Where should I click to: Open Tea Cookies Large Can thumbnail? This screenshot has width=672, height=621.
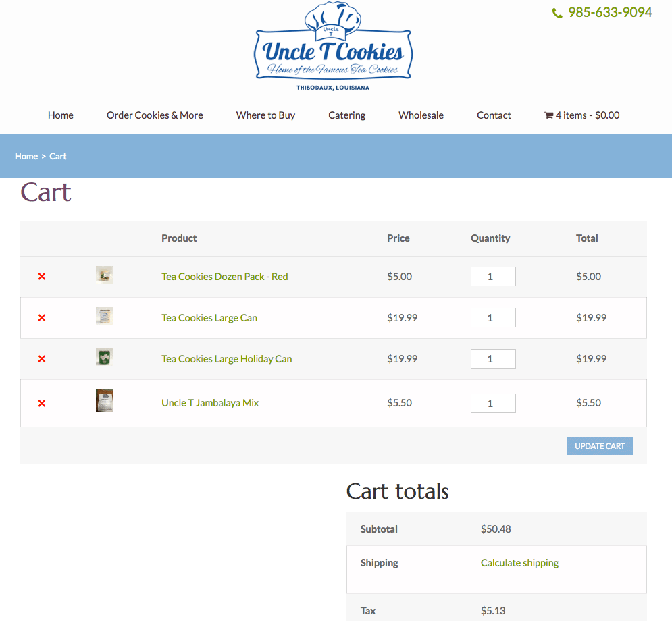click(x=105, y=316)
